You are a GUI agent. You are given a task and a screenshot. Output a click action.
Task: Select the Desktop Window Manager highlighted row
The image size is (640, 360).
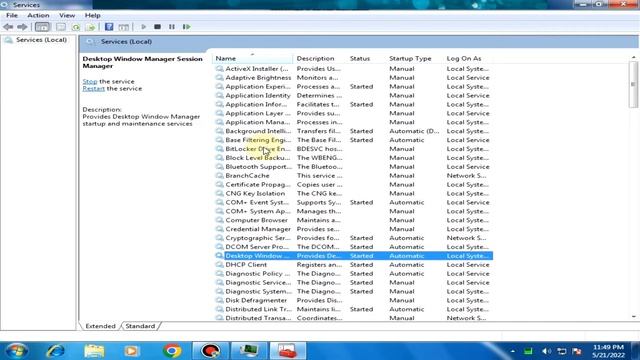coord(353,256)
